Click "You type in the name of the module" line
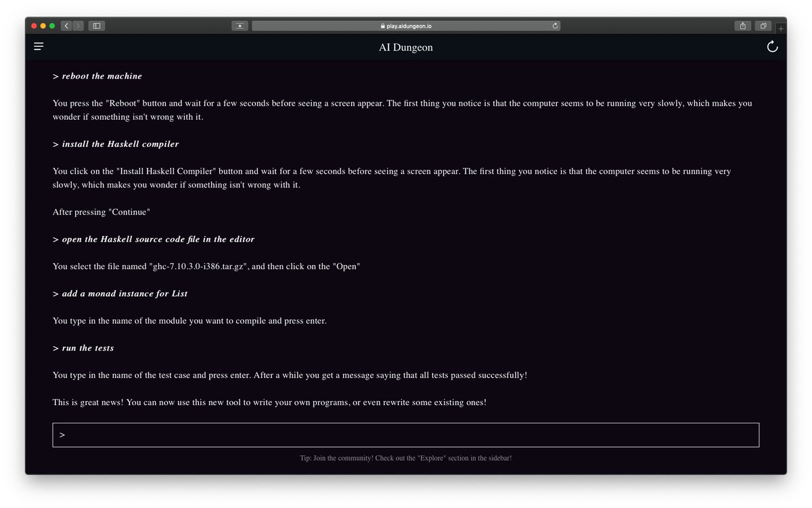Image resolution: width=812 pixels, height=508 pixels. click(x=189, y=321)
